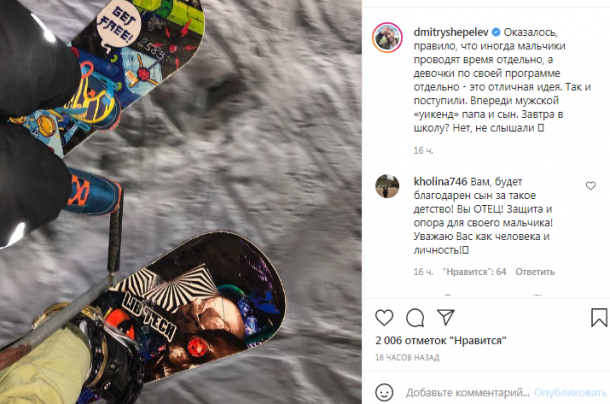
Task: View the comment's 64 likes count
Action: [474, 272]
